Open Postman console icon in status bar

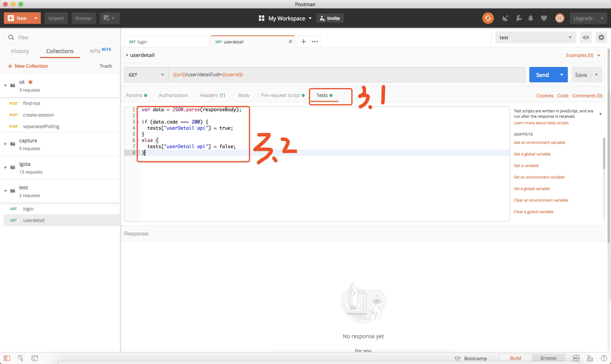35,358
